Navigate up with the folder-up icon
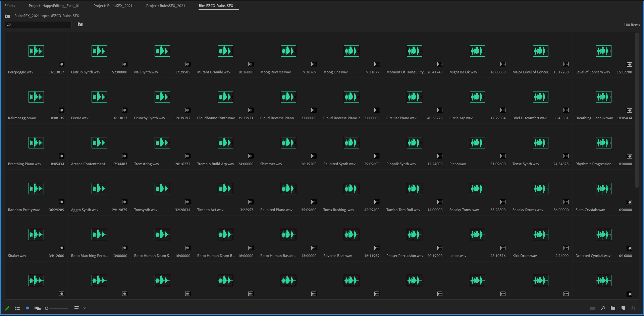Viewport: 644px width, 316px height. click(x=7, y=16)
